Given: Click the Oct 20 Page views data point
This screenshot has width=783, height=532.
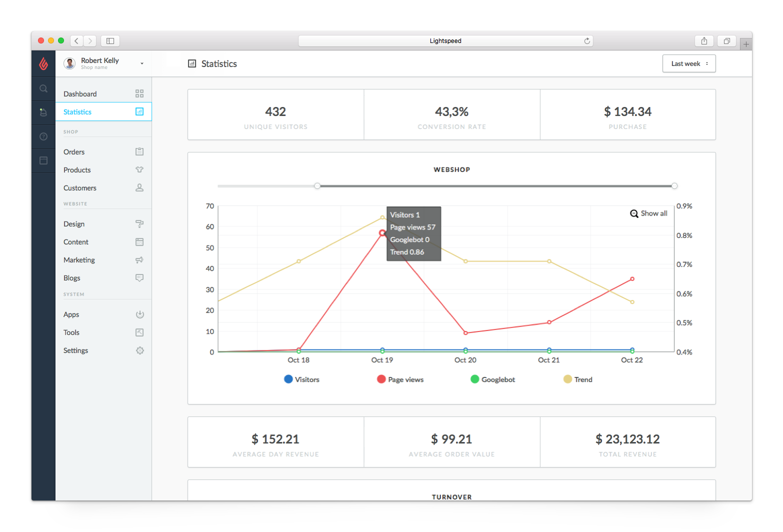Looking at the screenshot, I should tap(465, 333).
